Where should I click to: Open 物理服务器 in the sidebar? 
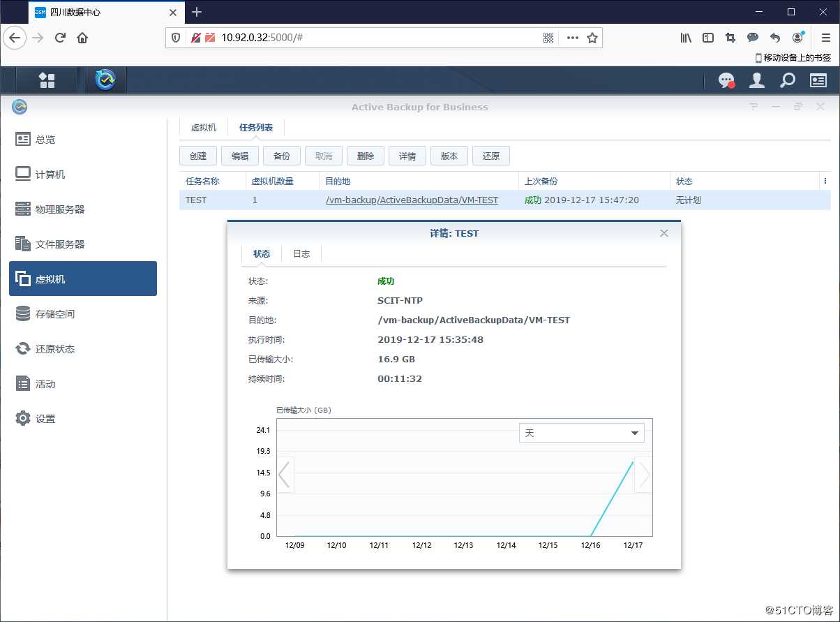(83, 209)
